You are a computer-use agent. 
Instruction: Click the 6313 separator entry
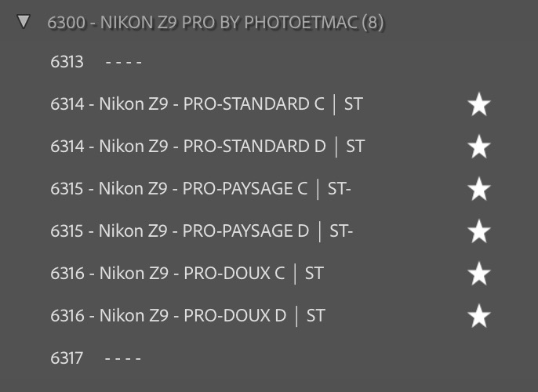[x=96, y=62]
